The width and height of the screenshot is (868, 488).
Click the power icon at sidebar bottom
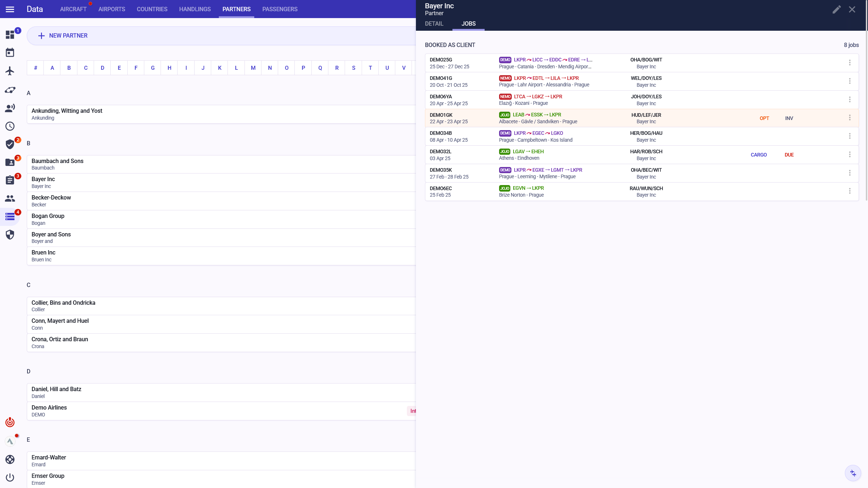10,478
